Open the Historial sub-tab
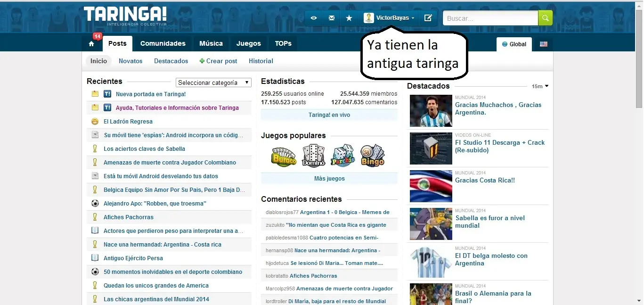 pyautogui.click(x=261, y=61)
